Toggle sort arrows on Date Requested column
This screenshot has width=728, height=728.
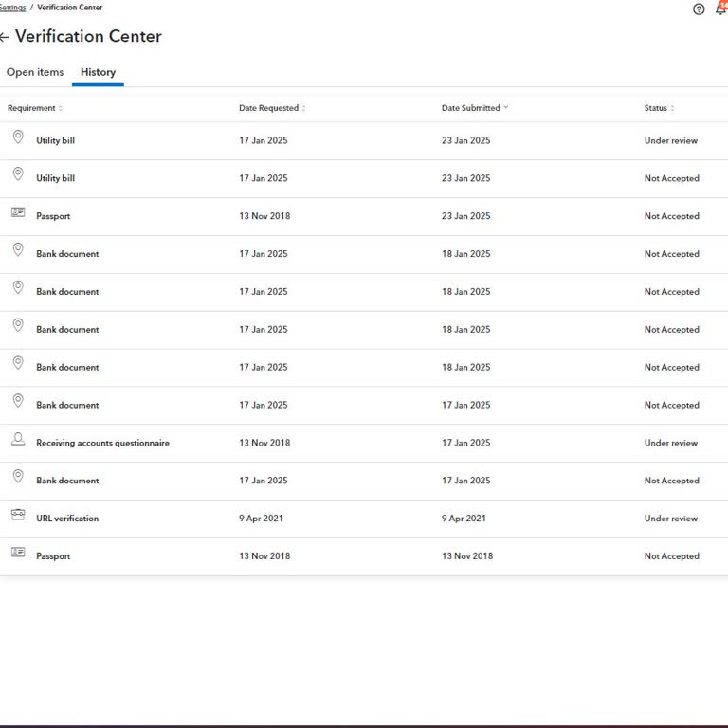pyautogui.click(x=303, y=109)
